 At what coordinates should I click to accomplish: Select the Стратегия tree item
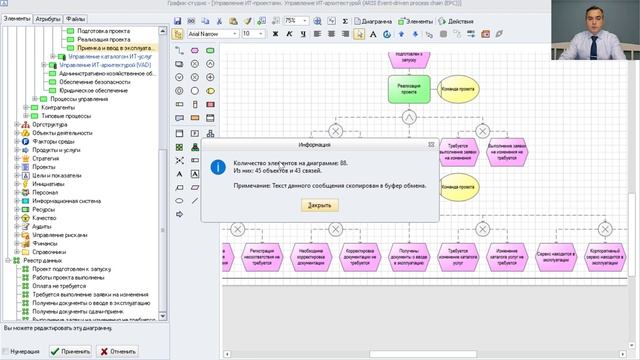45,158
